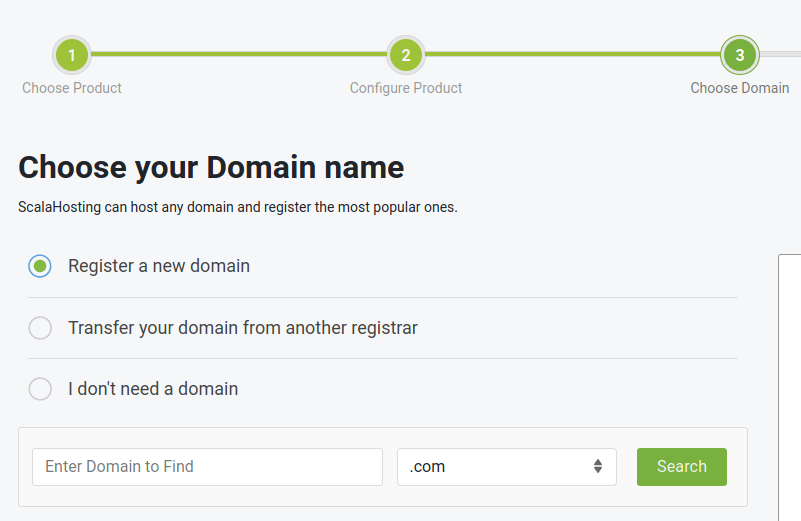The image size is (801, 521).
Task: Focus the Enter Domain to Find field
Action: 207,467
